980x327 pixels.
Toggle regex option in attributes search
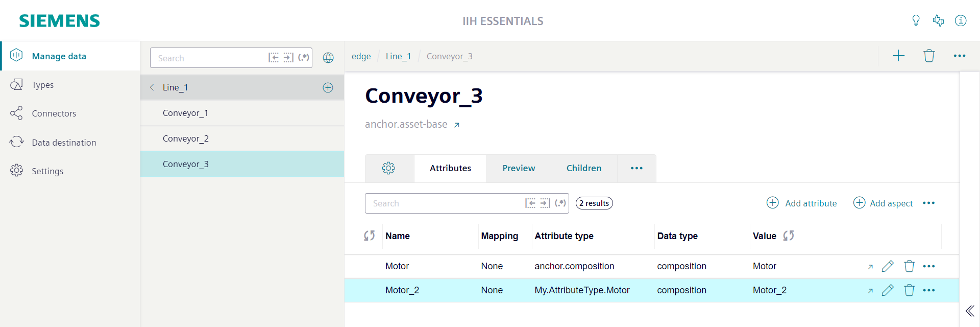(x=560, y=203)
